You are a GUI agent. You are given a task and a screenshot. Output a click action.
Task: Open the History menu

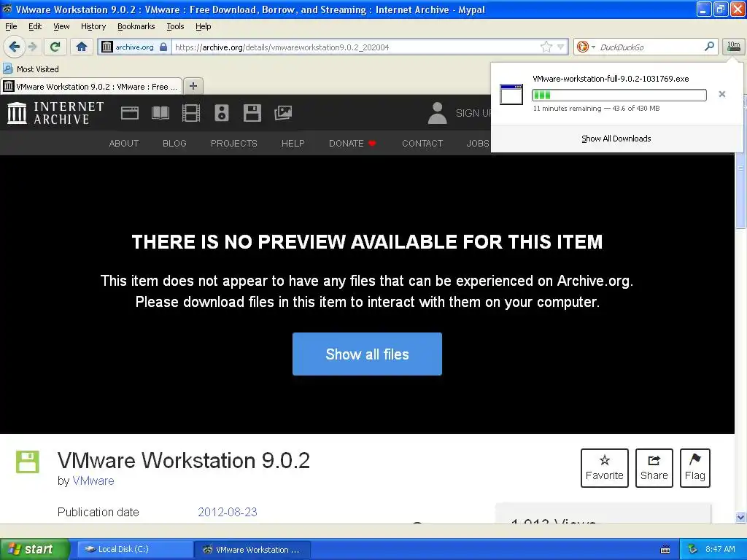tap(93, 26)
